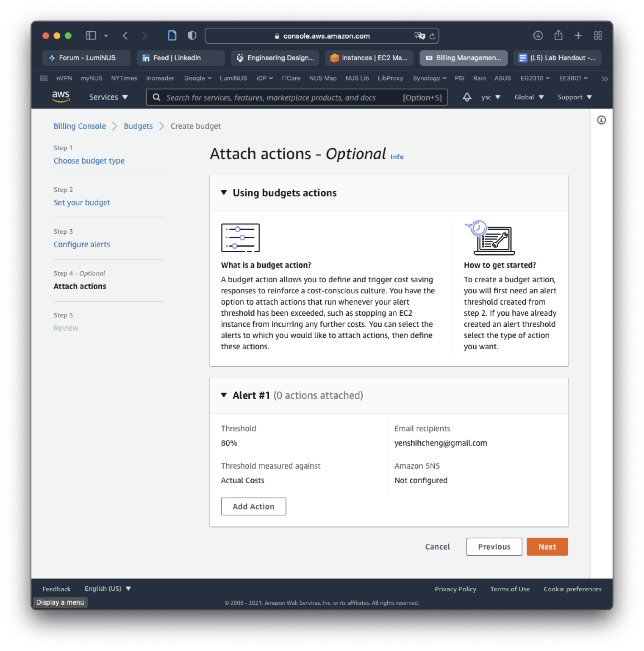Click the Add Action button
The height and width of the screenshot is (651, 644).
click(x=253, y=506)
